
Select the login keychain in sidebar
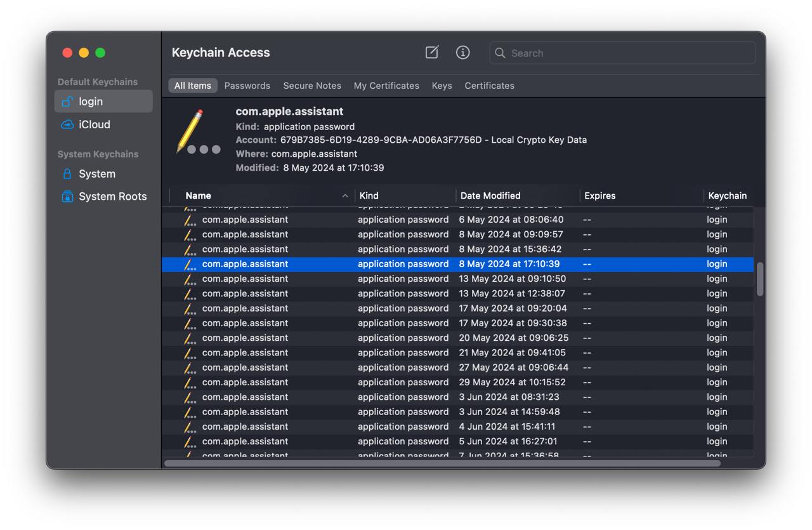pos(103,102)
